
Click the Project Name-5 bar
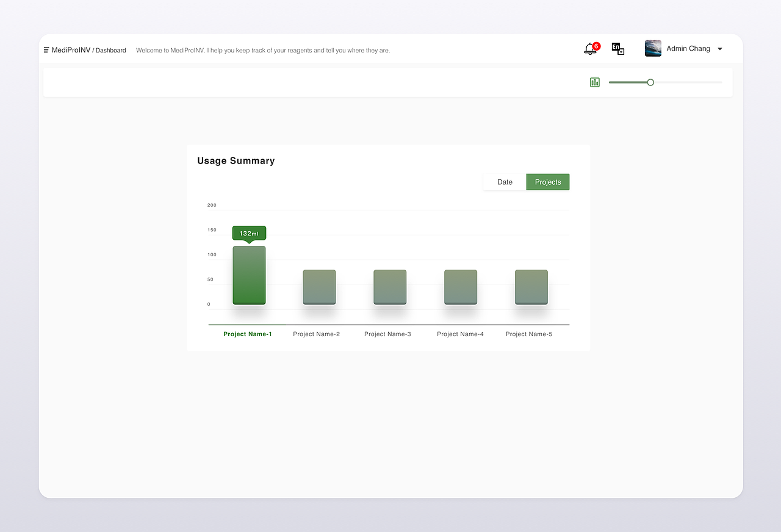531,287
